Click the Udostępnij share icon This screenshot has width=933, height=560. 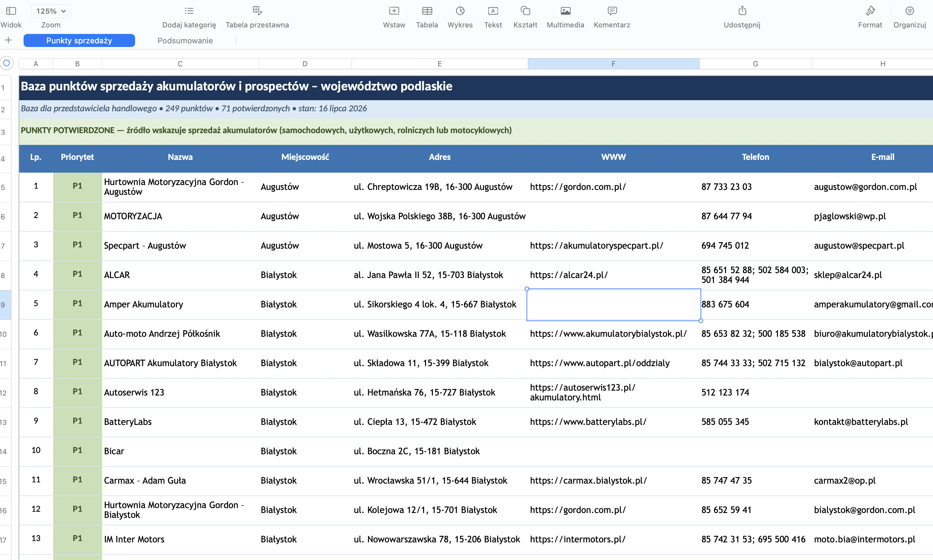tap(742, 10)
